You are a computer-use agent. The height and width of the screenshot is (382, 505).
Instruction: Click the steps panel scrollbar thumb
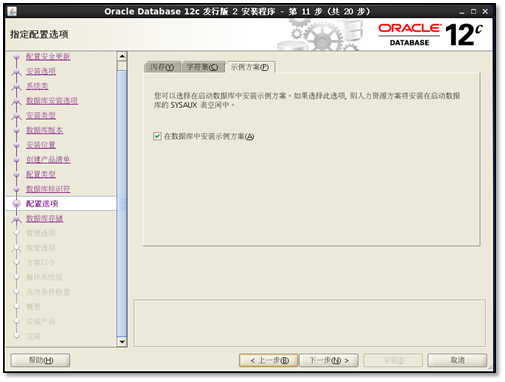[x=122, y=203]
